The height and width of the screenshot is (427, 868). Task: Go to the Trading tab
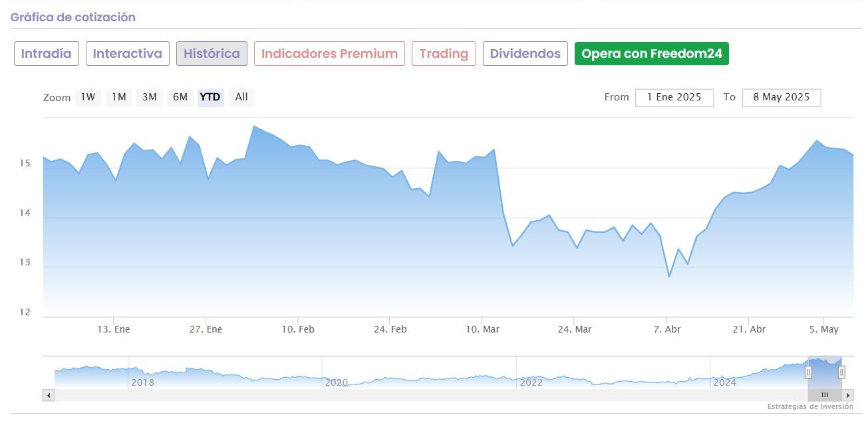(444, 54)
